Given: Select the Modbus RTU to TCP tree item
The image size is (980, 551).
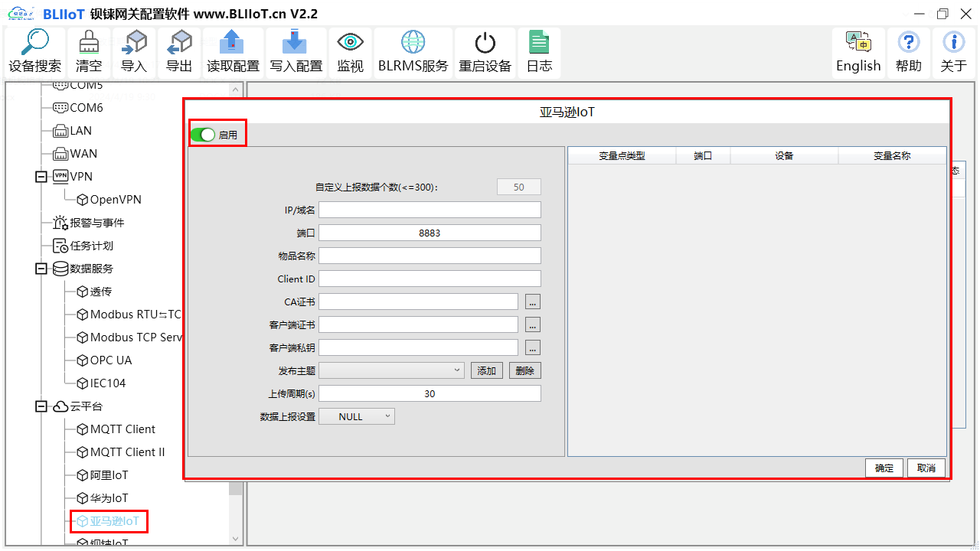Looking at the screenshot, I should 129,315.
